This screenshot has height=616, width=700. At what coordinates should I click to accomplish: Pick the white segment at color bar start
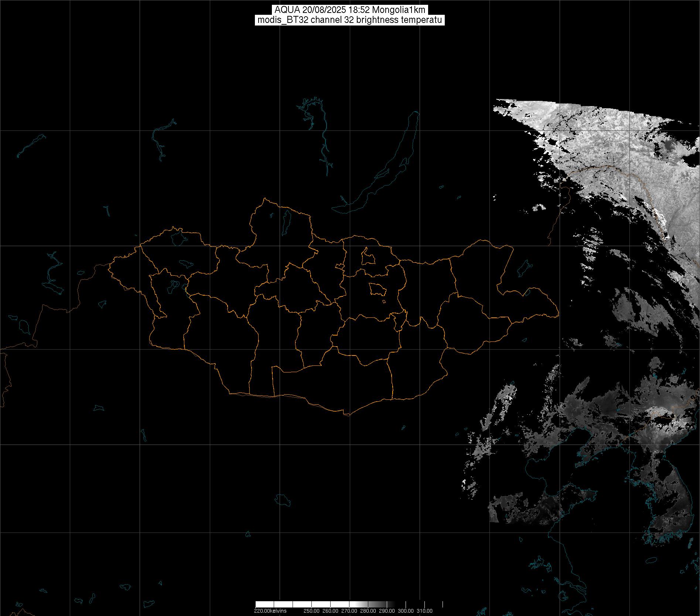264,604
